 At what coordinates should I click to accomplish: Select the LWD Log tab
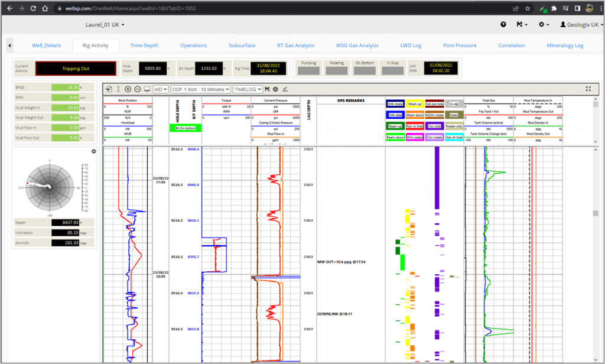[411, 45]
